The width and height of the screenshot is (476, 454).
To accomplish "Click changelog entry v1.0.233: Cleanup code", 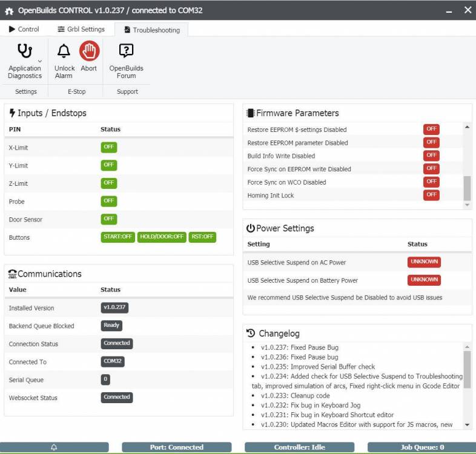I will pos(295,395).
